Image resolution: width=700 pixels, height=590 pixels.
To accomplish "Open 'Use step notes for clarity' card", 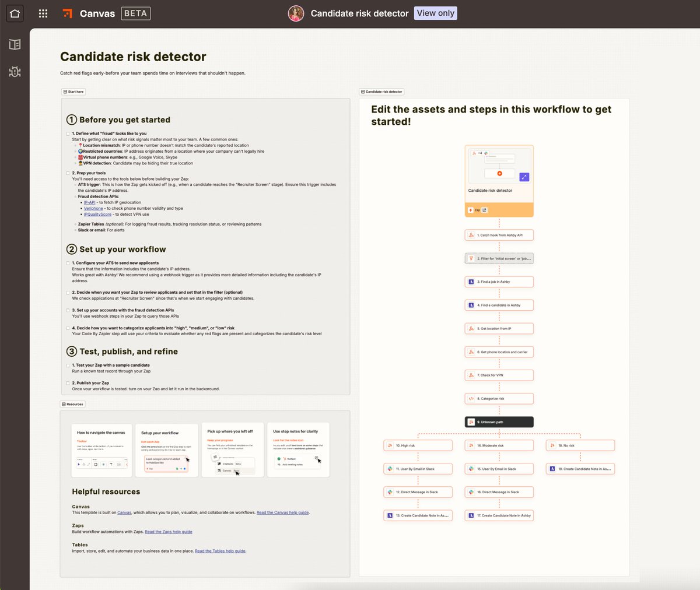I will tap(298, 450).
